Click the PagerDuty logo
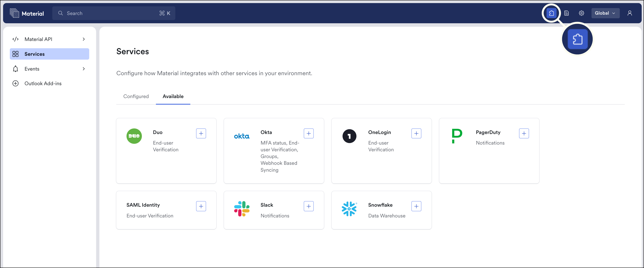The image size is (644, 268). pyautogui.click(x=457, y=136)
